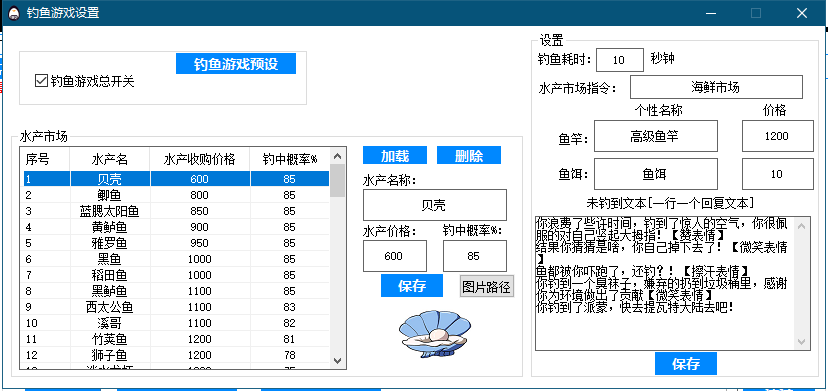Click 保存 button under 水产价格
The image size is (828, 391).
click(x=412, y=286)
